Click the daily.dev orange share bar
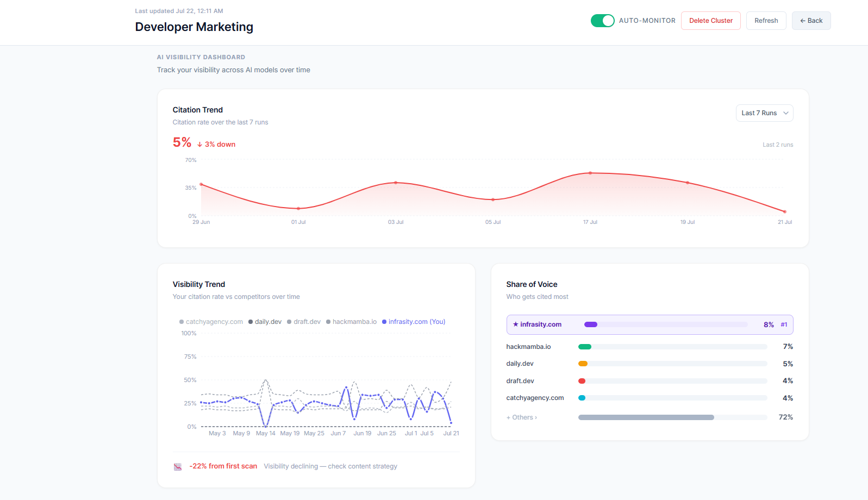Image resolution: width=868 pixels, height=500 pixels. [583, 364]
